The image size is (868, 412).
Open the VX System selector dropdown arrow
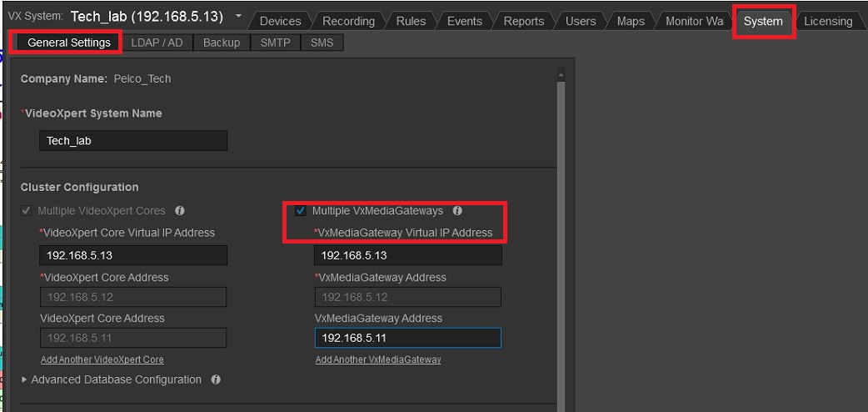click(x=238, y=16)
